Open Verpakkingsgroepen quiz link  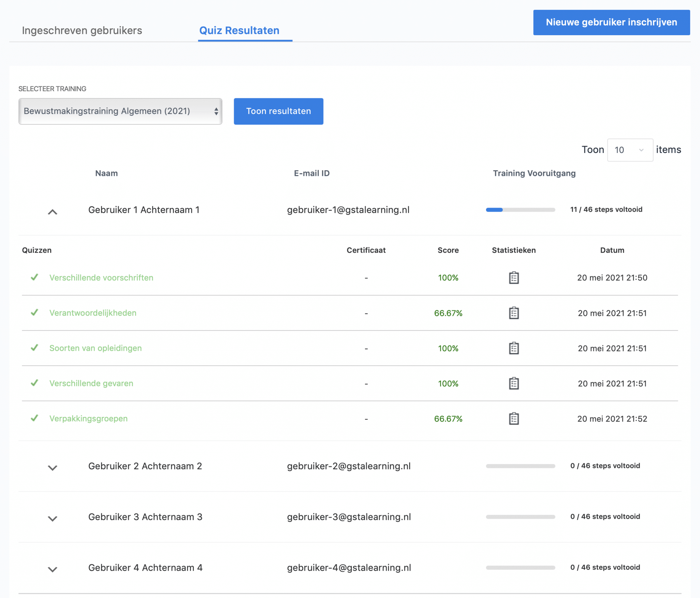(x=89, y=418)
